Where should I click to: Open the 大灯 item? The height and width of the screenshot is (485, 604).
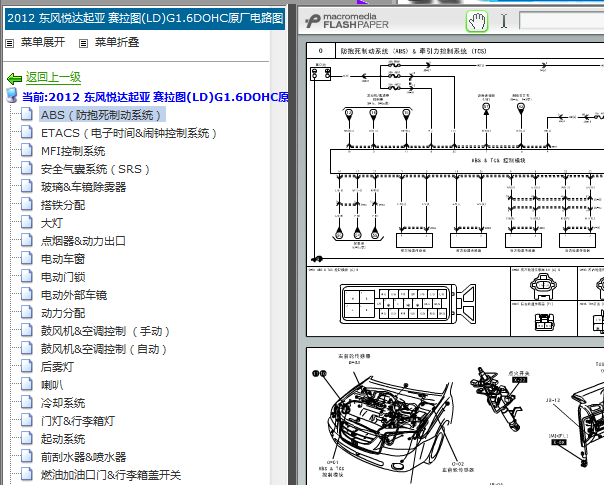pos(52,223)
